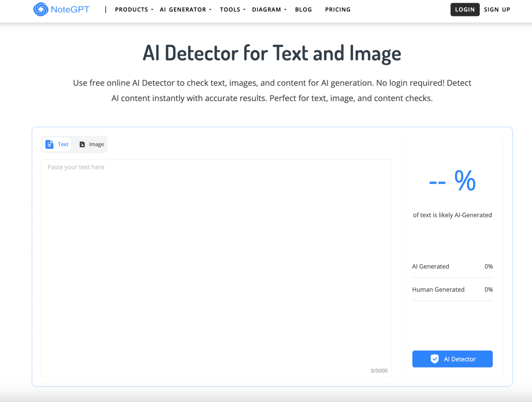Click the shield icon inside the AI Detector button

click(435, 359)
